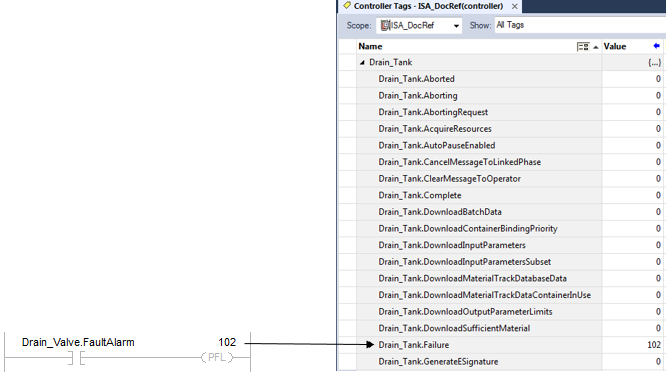Image resolution: width=666 pixels, height=375 pixels.
Task: Close the Controller Tags tab
Action: pyautogui.click(x=514, y=6)
